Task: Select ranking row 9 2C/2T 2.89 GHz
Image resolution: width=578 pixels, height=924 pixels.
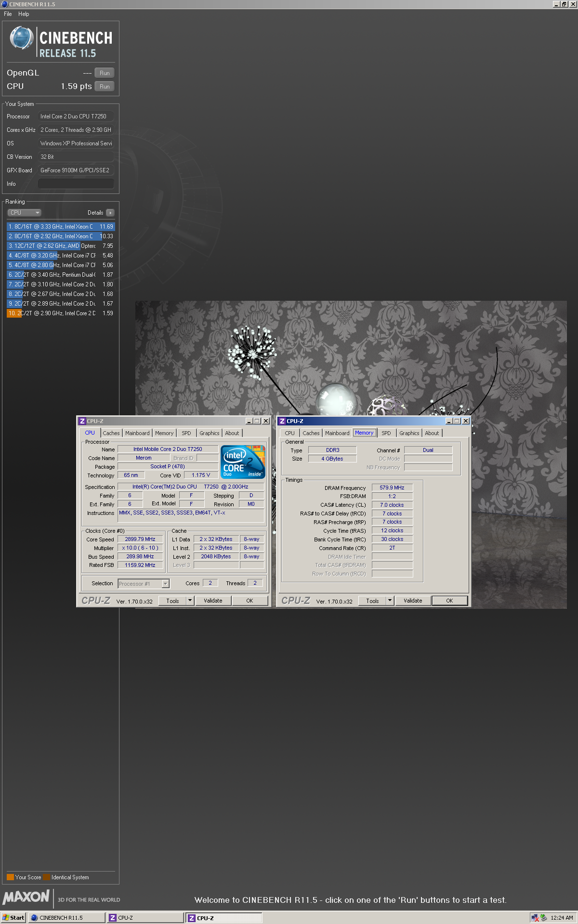Action: pyautogui.click(x=61, y=304)
